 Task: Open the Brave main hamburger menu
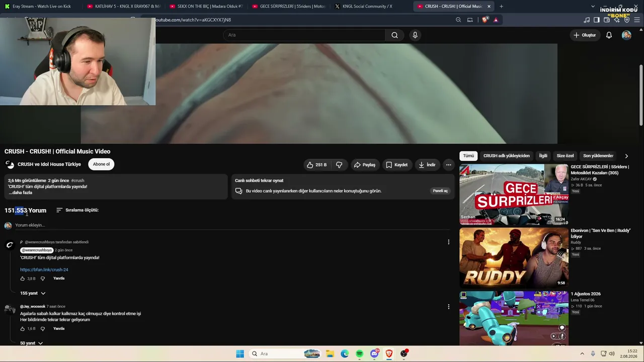click(x=637, y=20)
